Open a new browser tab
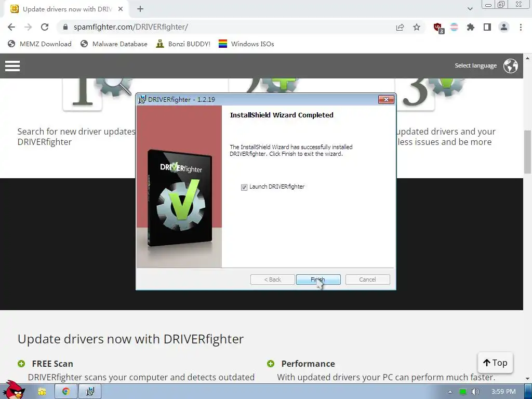Viewport: 532px width, 399px height. pos(140,9)
